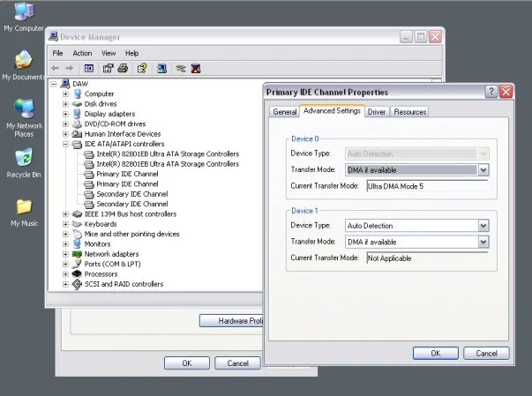Screen dimensions: 532x396
Task: Select the Network adapters category icon
Action: click(x=77, y=254)
